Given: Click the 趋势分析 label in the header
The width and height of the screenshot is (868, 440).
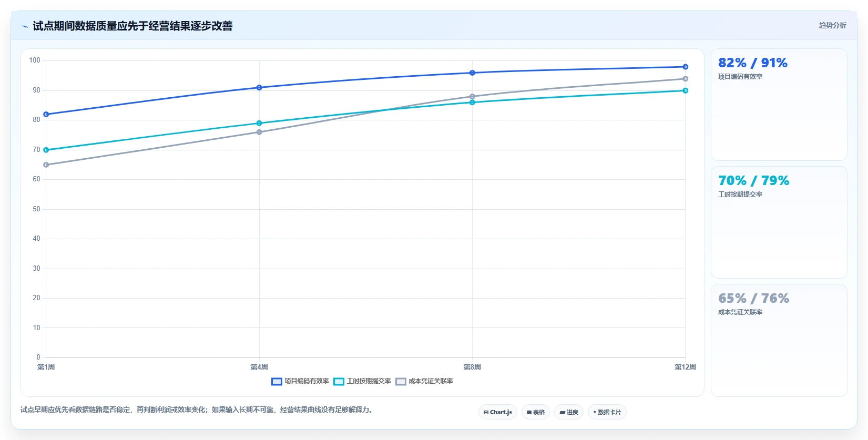Looking at the screenshot, I should pyautogui.click(x=832, y=25).
